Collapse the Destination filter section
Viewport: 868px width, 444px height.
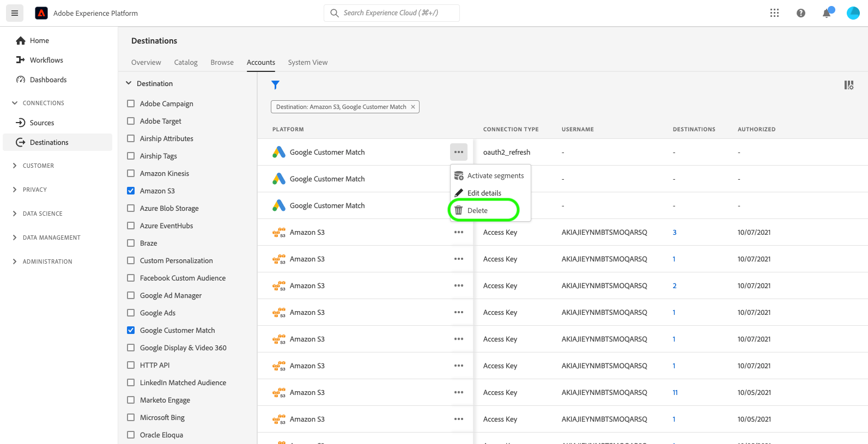[x=129, y=83]
